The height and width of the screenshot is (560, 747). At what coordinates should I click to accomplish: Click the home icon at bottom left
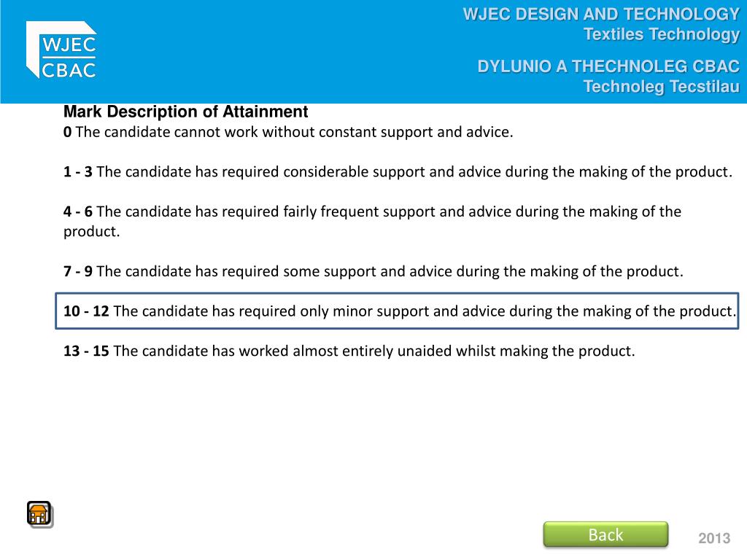[x=39, y=514]
